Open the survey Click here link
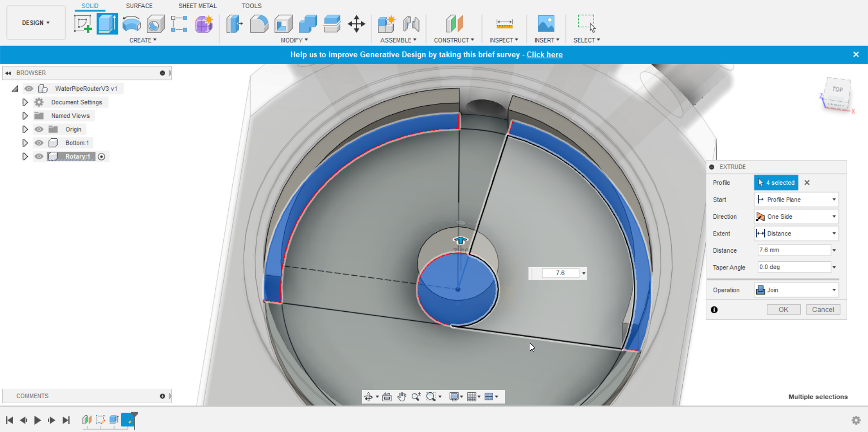 pyautogui.click(x=544, y=55)
